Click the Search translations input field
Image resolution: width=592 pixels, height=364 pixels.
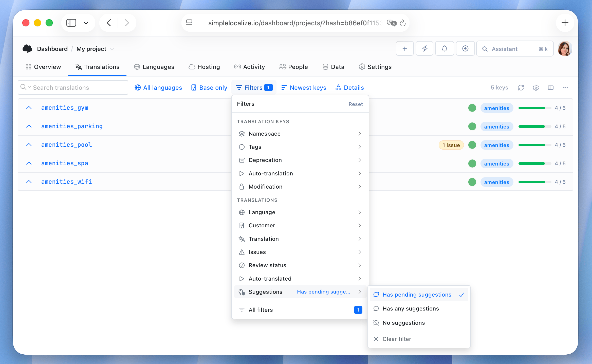[73, 87]
